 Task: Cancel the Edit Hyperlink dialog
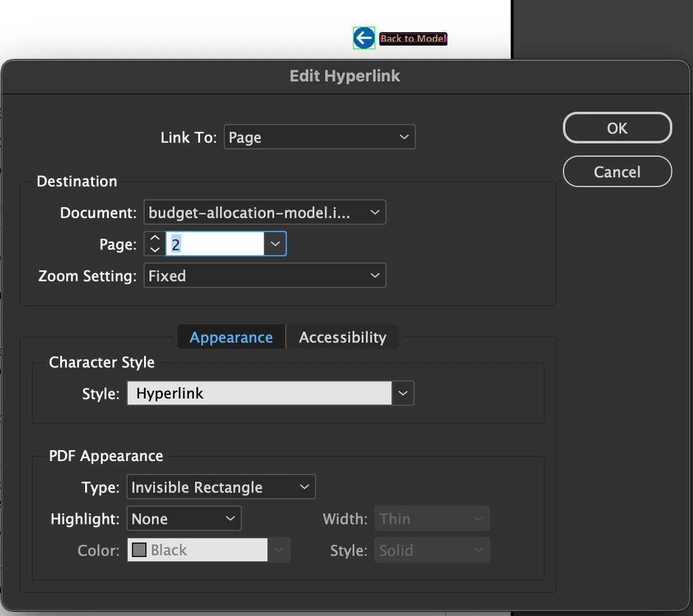(617, 171)
